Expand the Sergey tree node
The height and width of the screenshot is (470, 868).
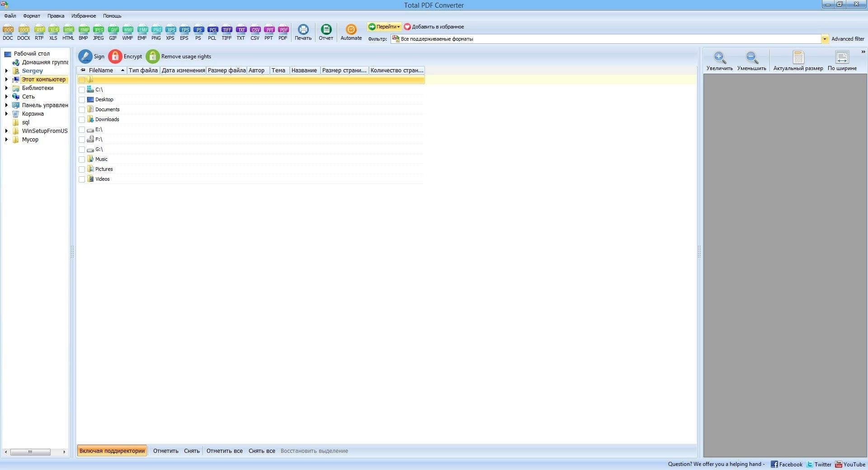(6, 71)
